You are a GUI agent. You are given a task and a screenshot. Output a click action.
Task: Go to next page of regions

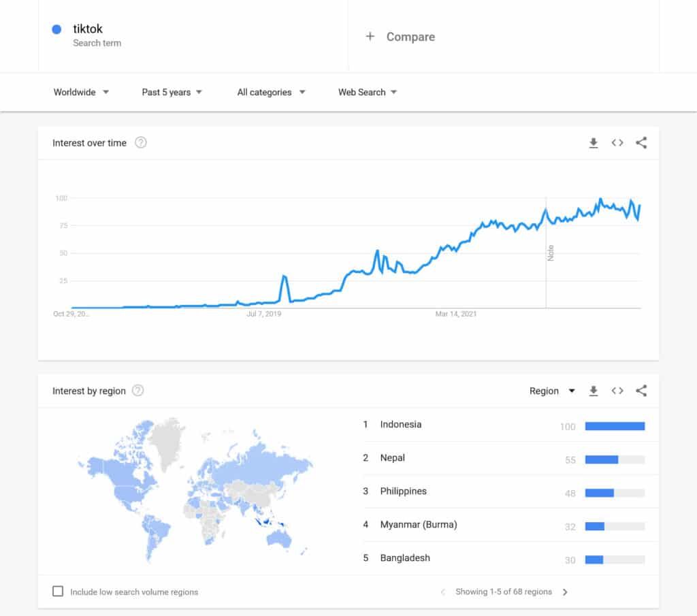click(x=565, y=592)
